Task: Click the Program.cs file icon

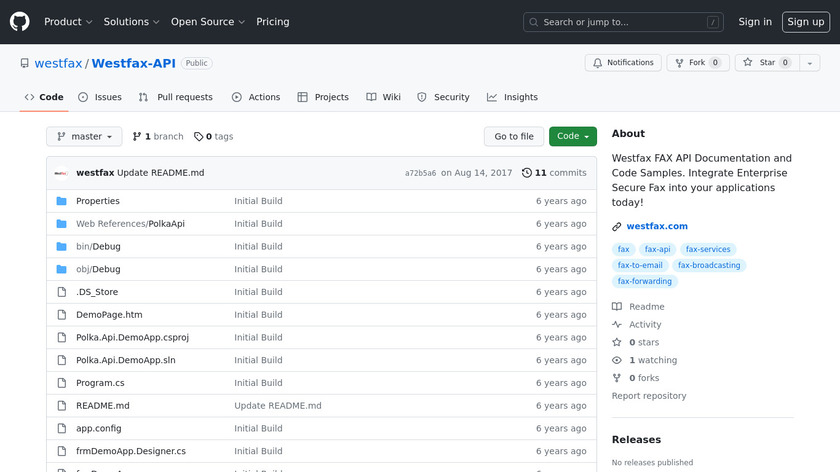Action: [x=62, y=383]
